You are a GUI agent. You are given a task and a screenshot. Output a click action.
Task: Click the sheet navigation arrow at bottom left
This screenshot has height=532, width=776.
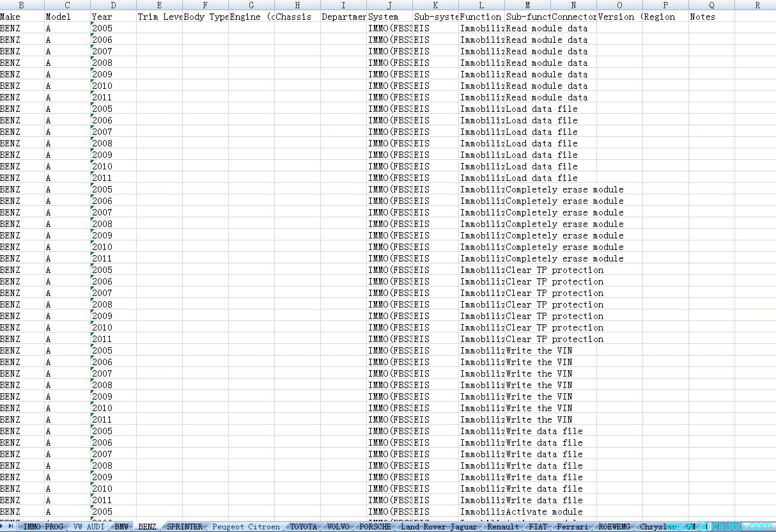10,527
